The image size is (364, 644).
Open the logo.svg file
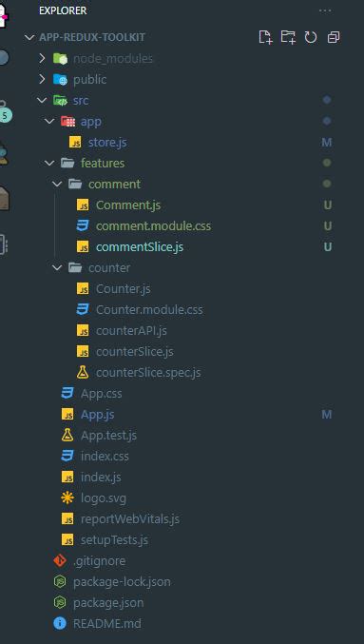click(x=104, y=498)
